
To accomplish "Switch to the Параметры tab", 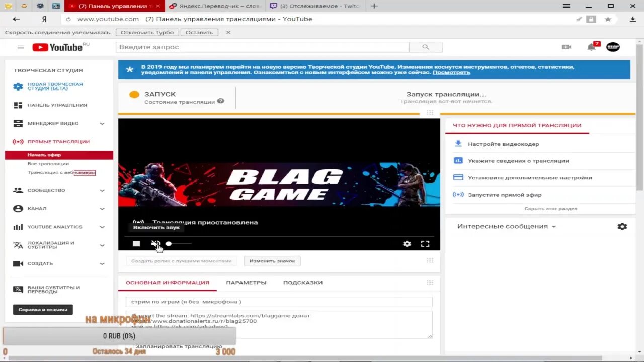I will coord(246,283).
